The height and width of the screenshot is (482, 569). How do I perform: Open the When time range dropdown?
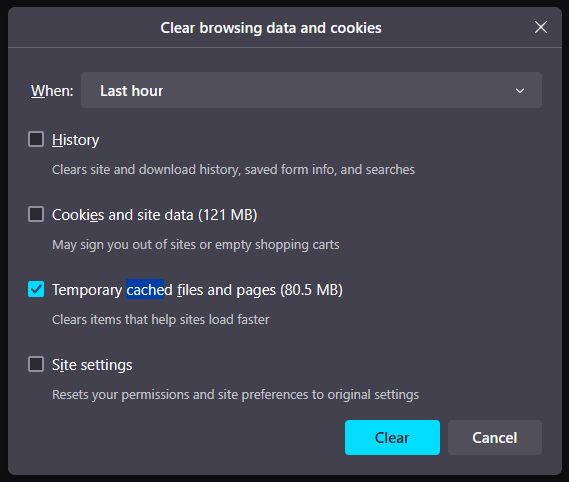[311, 90]
